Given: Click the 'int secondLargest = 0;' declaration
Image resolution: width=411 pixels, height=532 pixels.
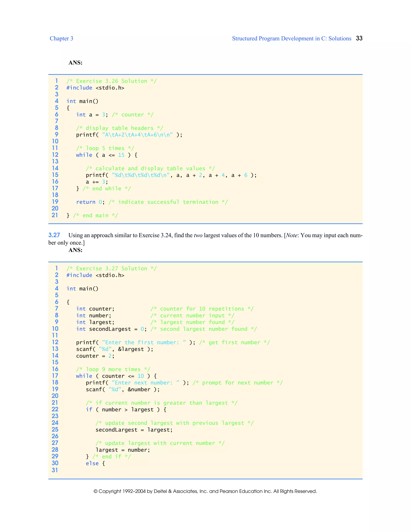Looking at the screenshot, I should [111, 329].
